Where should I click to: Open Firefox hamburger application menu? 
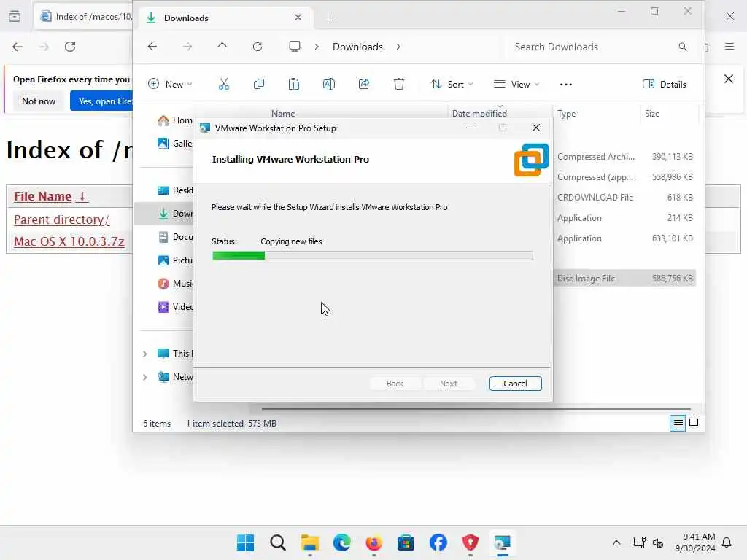[x=729, y=47]
